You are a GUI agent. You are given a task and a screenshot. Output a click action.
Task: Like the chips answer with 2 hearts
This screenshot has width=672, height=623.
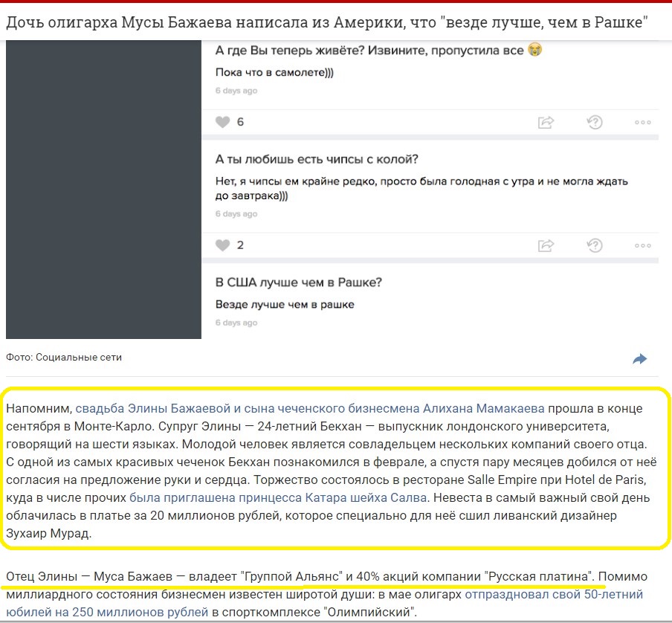pyautogui.click(x=222, y=245)
